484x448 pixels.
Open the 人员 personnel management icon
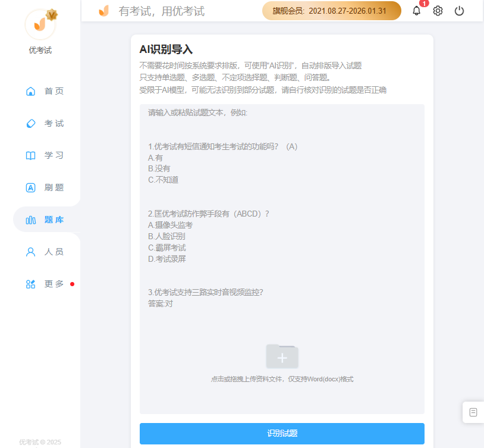pos(30,252)
